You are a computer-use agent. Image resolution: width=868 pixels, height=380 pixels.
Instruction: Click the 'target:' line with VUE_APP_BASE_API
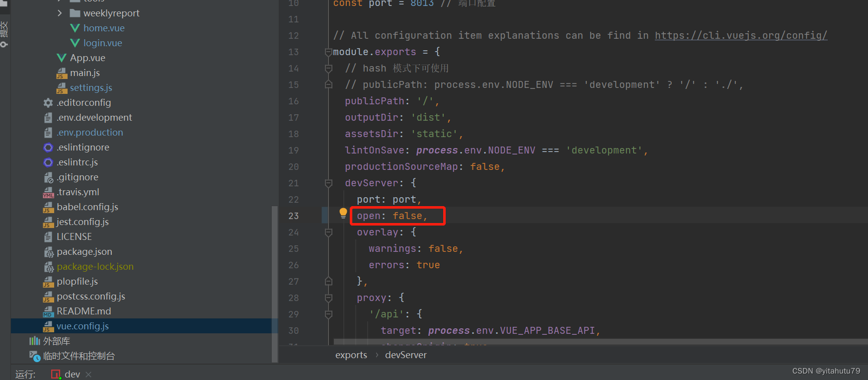point(490,330)
